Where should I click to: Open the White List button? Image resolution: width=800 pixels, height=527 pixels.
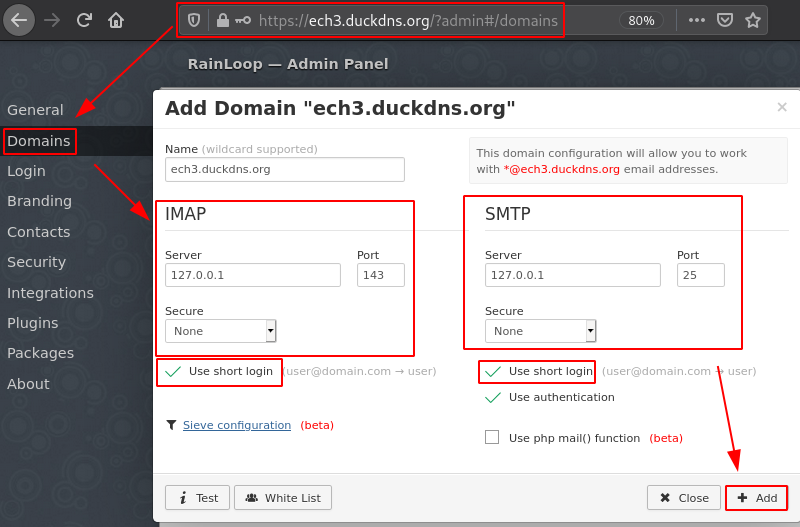click(x=283, y=497)
